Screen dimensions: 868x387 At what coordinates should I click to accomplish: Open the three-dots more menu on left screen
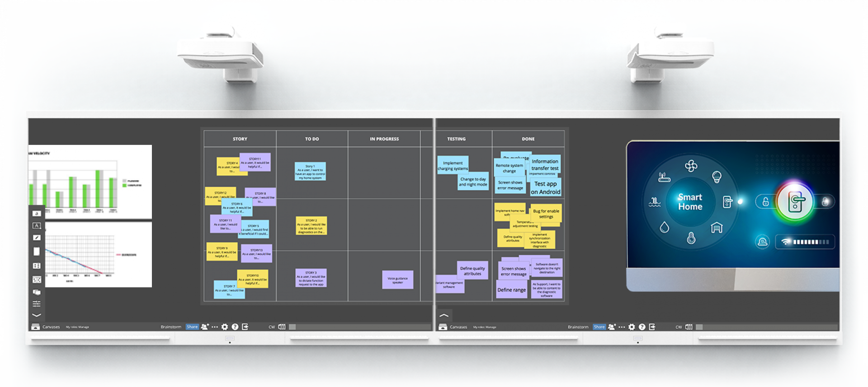(215, 327)
